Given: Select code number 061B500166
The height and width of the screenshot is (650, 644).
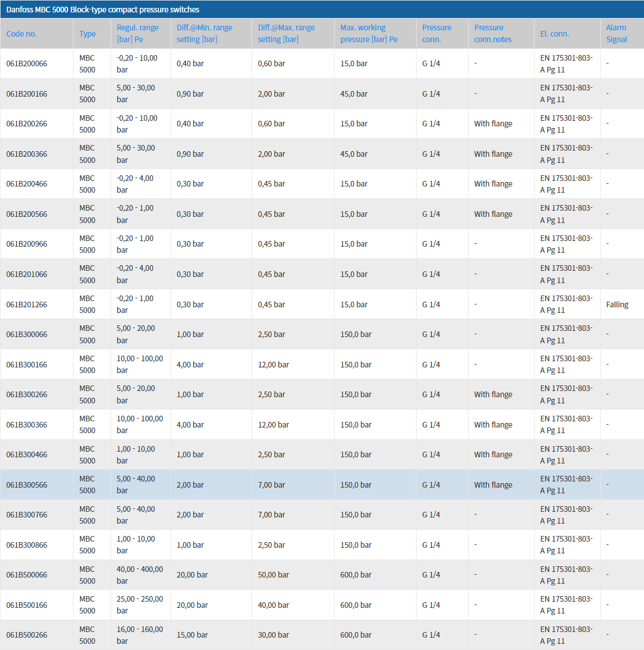Looking at the screenshot, I should pyautogui.click(x=26, y=605).
